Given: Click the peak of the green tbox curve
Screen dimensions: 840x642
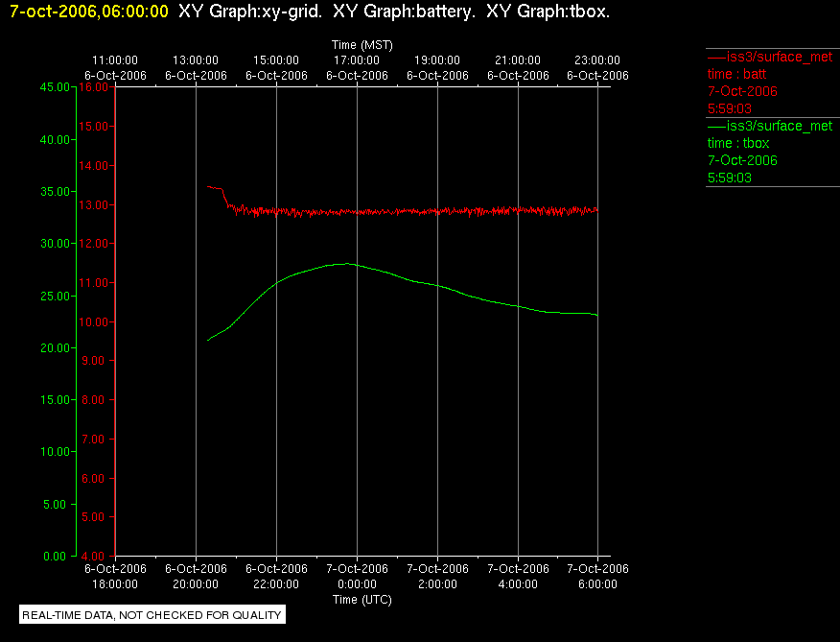Looking at the screenshot, I should tap(345, 263).
